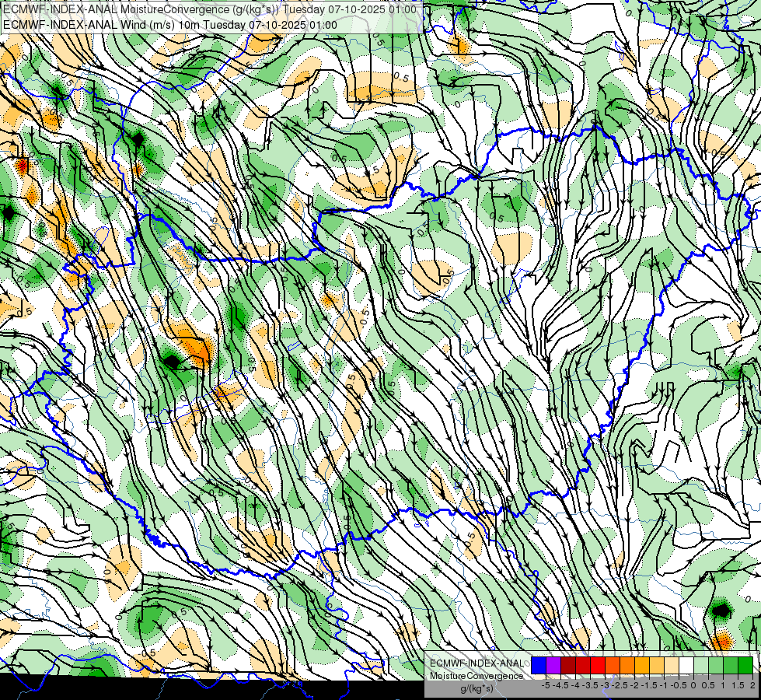Image resolution: width=761 pixels, height=700 pixels.
Task: Select the palest orange legend swatch
Action: [672, 665]
